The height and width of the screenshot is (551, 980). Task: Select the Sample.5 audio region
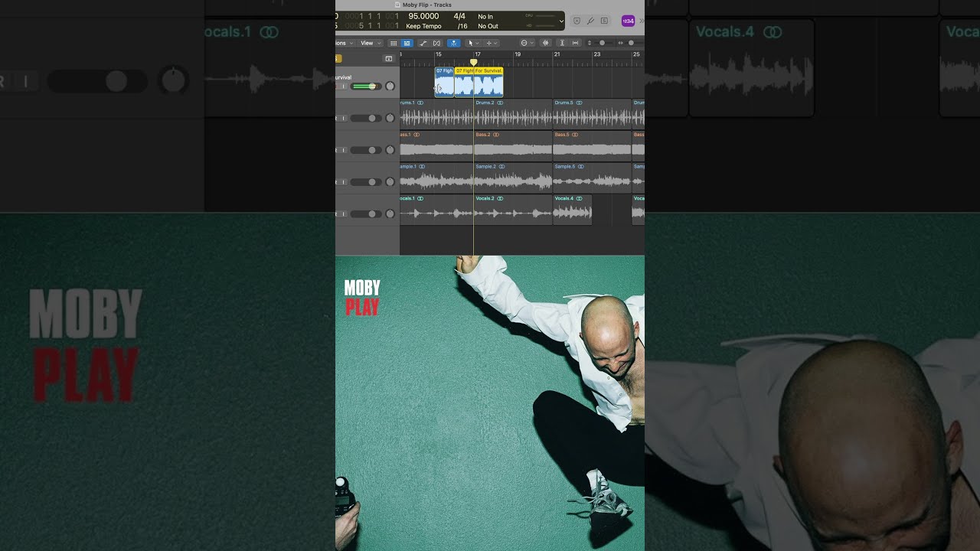pos(592,178)
